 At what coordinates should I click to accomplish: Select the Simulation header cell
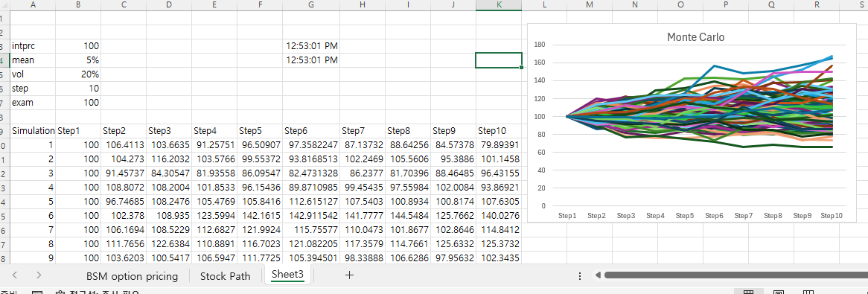[33, 131]
